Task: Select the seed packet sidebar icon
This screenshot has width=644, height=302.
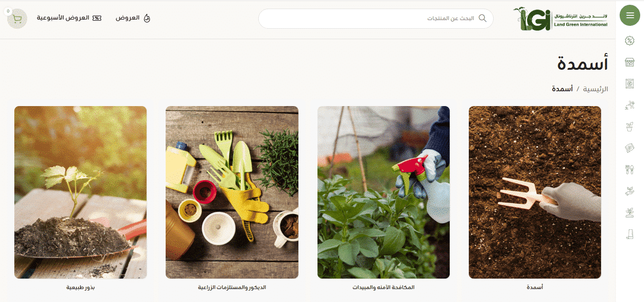Action: click(630, 148)
